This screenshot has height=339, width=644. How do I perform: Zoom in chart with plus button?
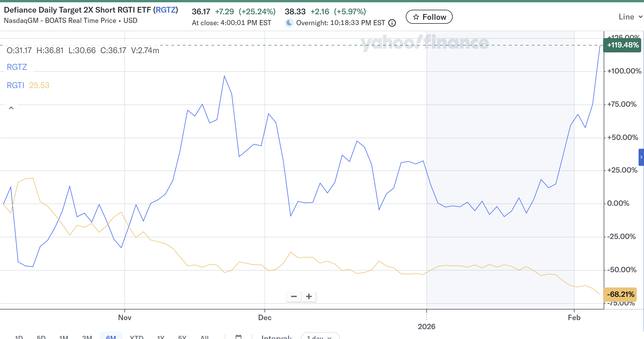tap(309, 296)
